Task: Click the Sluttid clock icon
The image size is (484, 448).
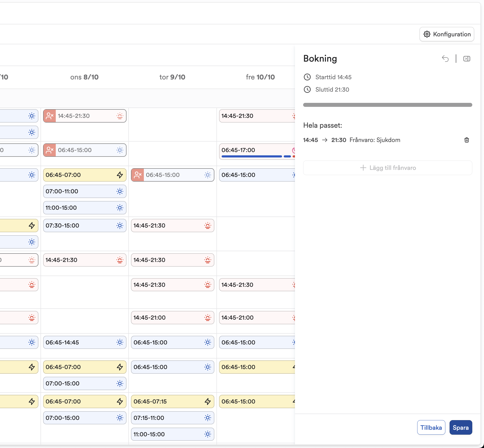Action: (307, 90)
